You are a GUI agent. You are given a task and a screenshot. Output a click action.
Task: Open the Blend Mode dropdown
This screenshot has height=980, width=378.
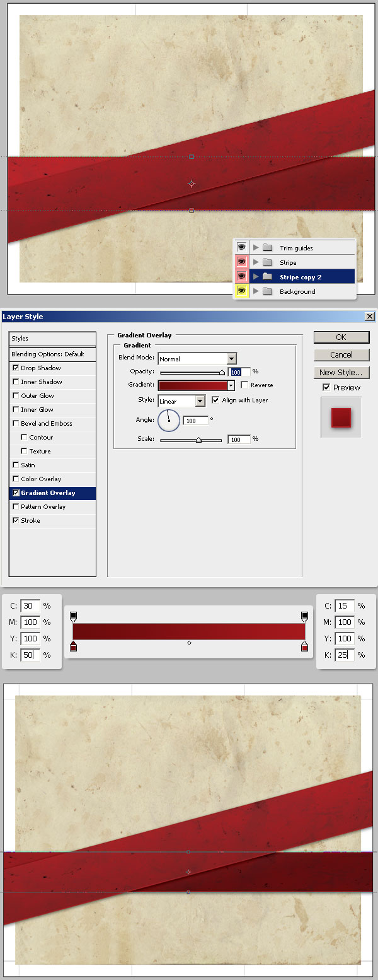pyautogui.click(x=197, y=358)
